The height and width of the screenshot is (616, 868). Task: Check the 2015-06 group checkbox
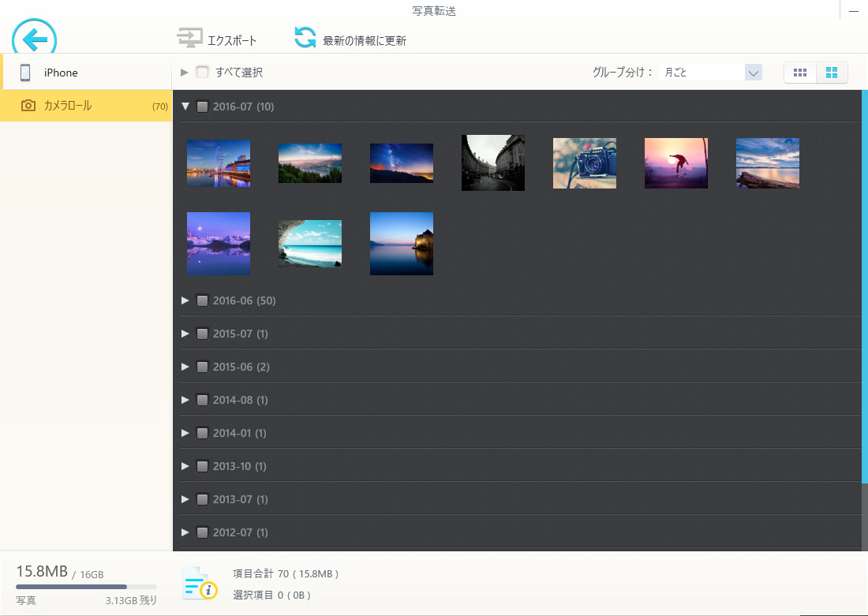[203, 367]
